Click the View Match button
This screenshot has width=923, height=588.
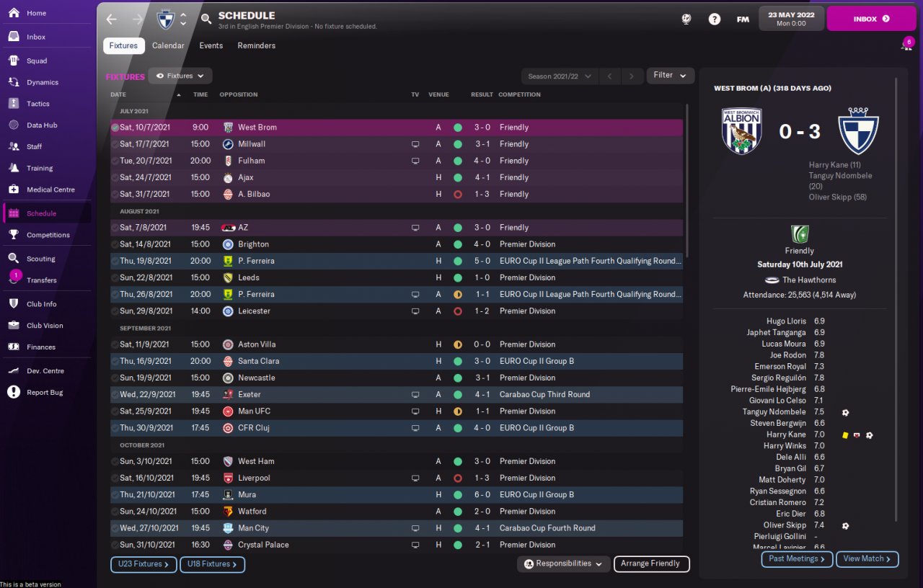(868, 559)
